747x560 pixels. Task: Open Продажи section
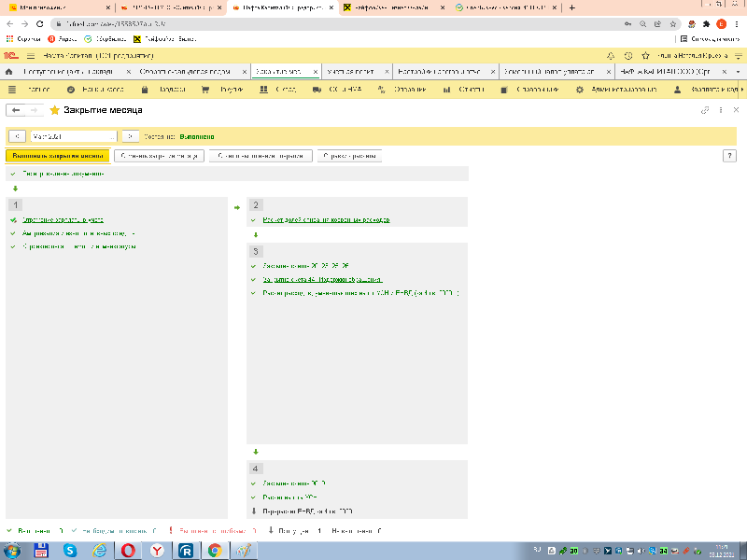162,89
